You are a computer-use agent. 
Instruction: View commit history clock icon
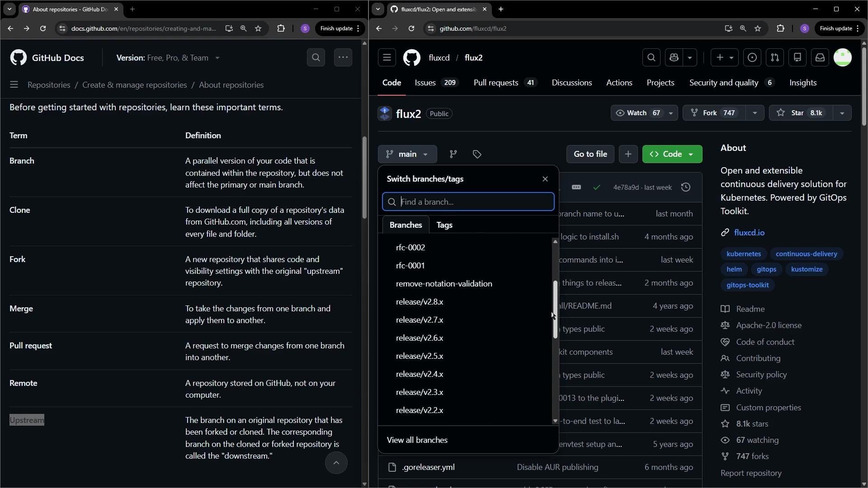point(685,187)
